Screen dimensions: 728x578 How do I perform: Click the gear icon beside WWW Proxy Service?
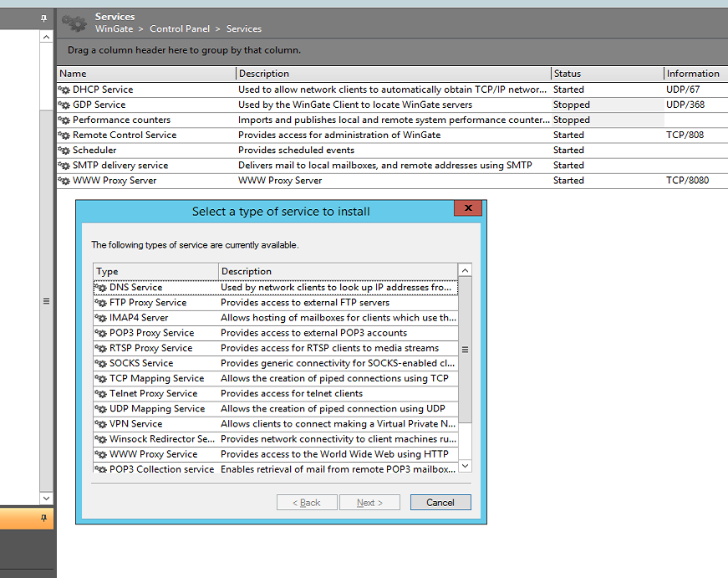101,454
